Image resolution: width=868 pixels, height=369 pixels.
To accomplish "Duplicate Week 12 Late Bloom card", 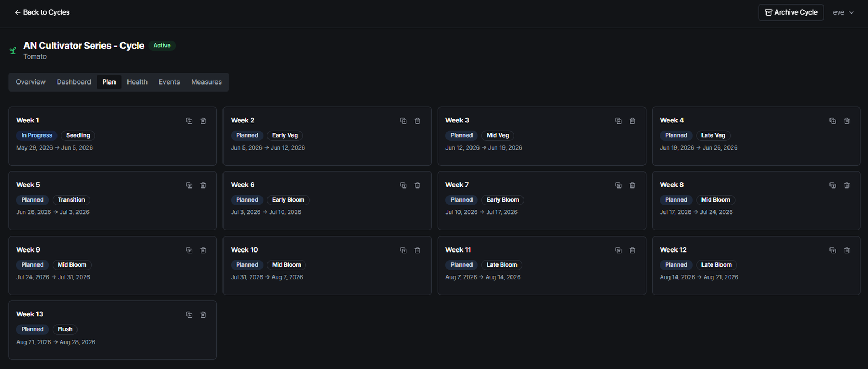I will pyautogui.click(x=832, y=250).
